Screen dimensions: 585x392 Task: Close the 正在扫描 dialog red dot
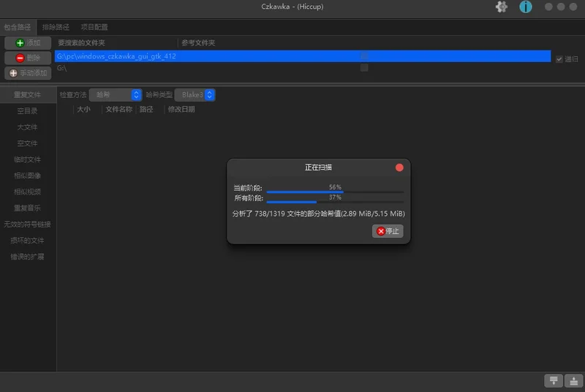pyautogui.click(x=399, y=167)
